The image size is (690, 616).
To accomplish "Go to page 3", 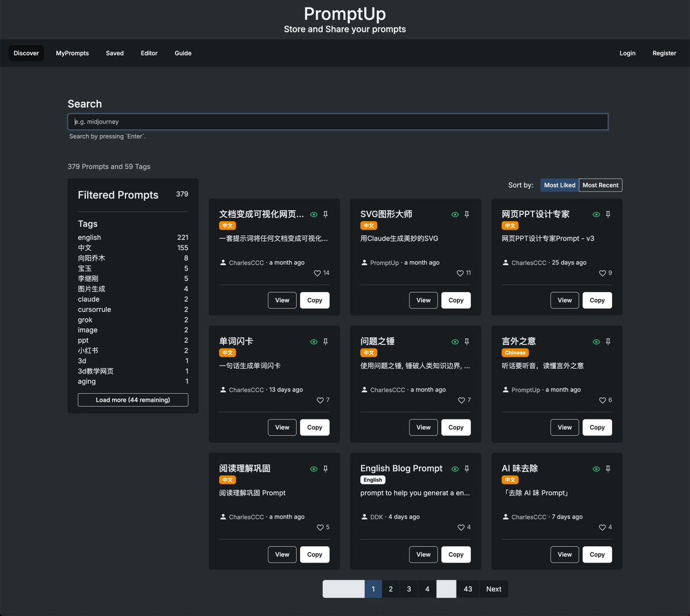I will [x=409, y=589].
